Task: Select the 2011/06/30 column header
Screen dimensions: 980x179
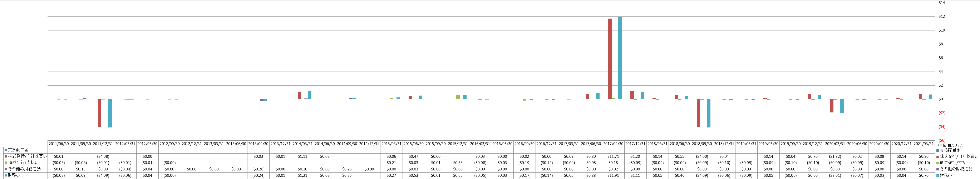Action: tap(59, 144)
